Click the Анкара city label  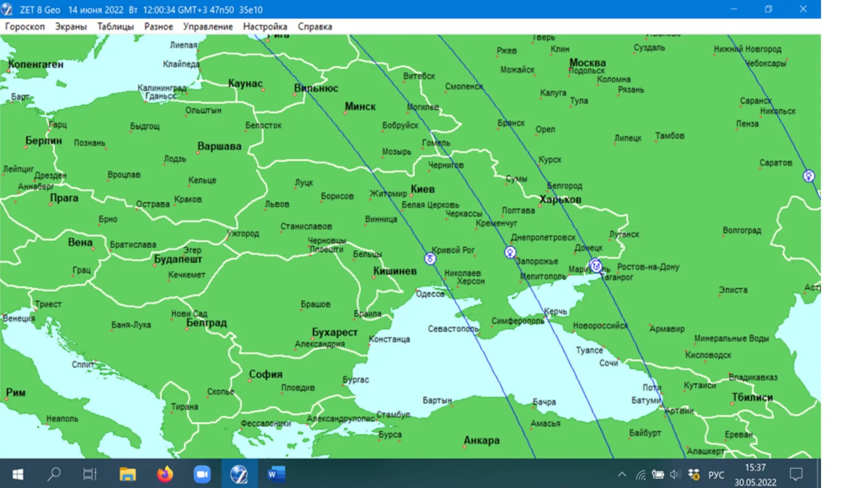point(482,440)
